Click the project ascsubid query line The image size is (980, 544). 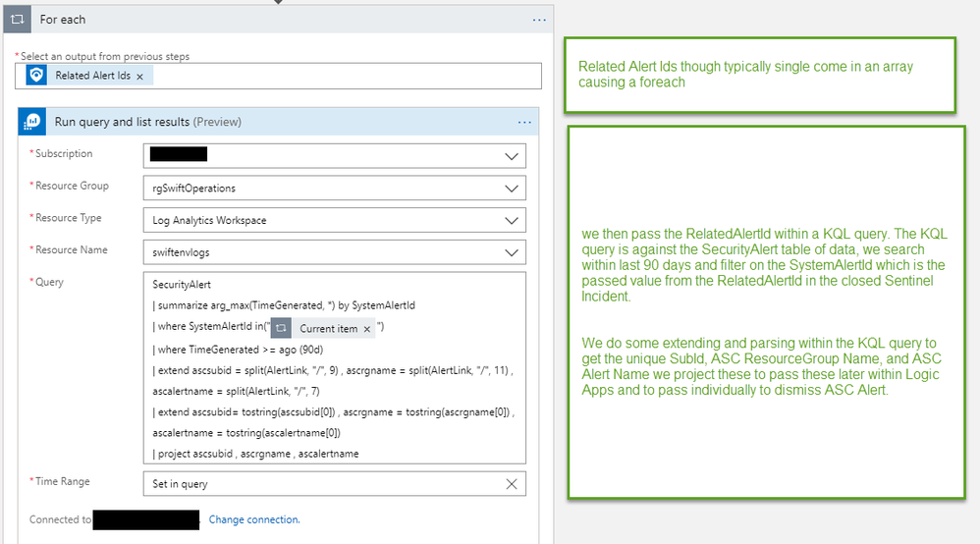tap(255, 454)
